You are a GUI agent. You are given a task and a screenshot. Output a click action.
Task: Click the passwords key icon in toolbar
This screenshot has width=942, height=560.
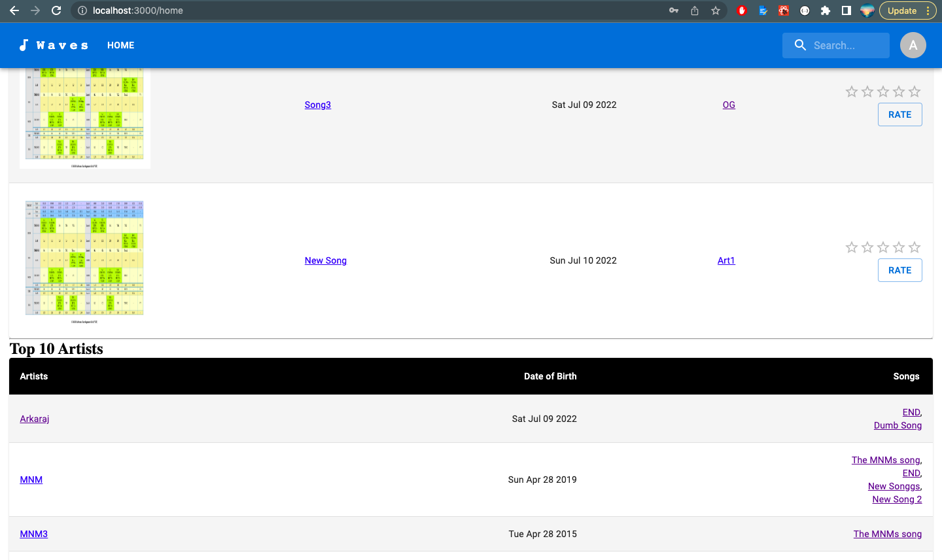pos(673,10)
